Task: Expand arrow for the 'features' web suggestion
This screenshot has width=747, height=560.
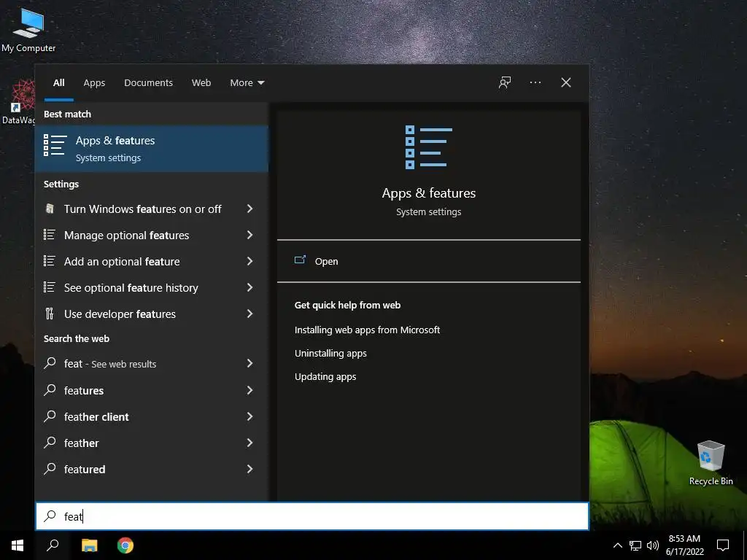Action: (249, 390)
